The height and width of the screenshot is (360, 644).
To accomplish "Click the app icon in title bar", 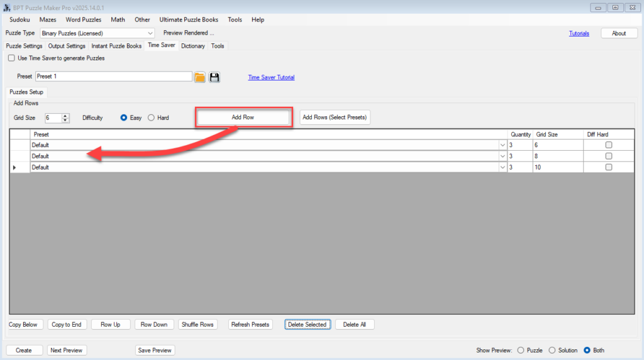I will pyautogui.click(x=6, y=7).
